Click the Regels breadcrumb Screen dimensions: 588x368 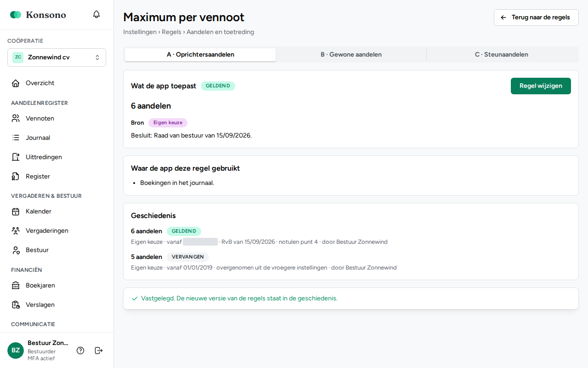click(x=171, y=32)
